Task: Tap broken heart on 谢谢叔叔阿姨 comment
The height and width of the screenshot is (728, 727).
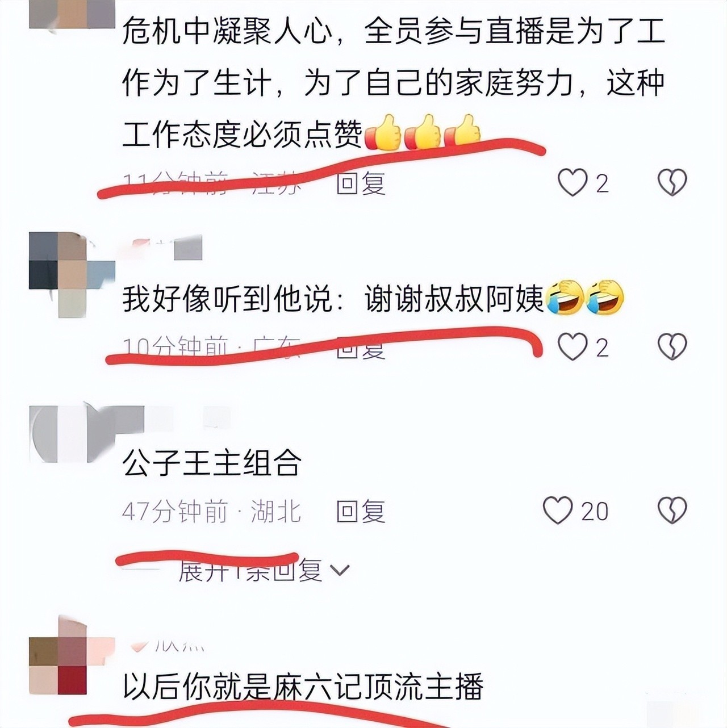Action: pyautogui.click(x=672, y=346)
